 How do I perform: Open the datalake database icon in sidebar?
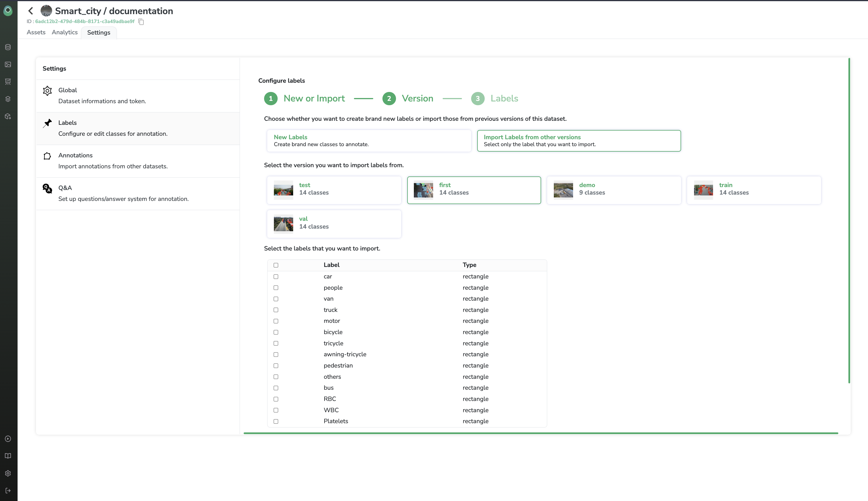click(x=8, y=47)
